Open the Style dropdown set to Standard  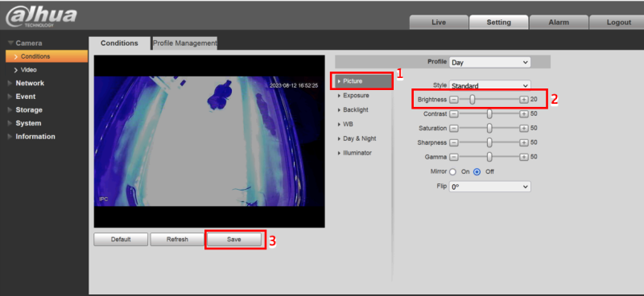click(x=489, y=85)
